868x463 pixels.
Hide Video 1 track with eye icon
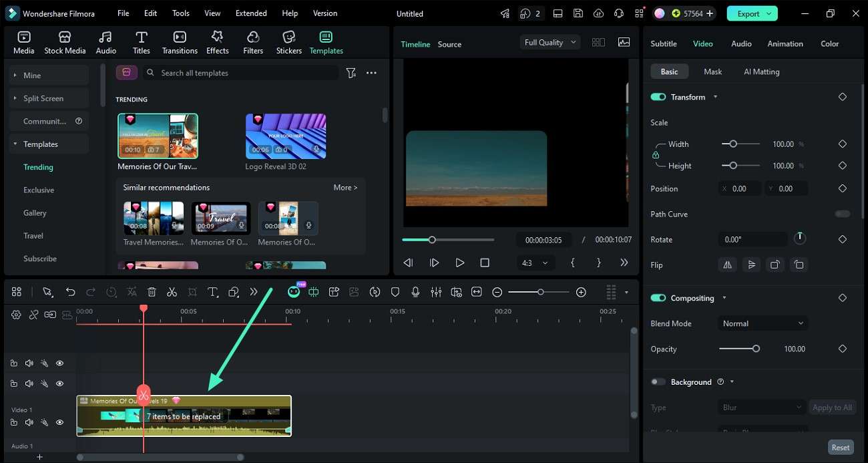pyautogui.click(x=59, y=422)
